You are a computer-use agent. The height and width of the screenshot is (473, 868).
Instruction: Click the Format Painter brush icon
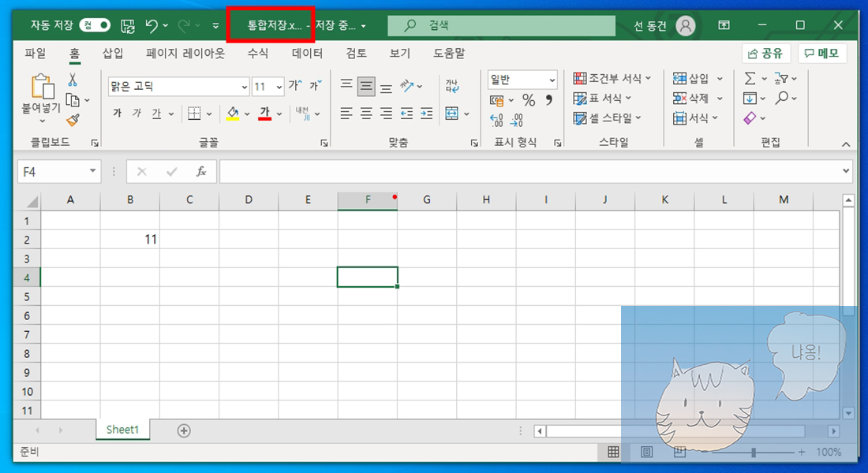73,120
